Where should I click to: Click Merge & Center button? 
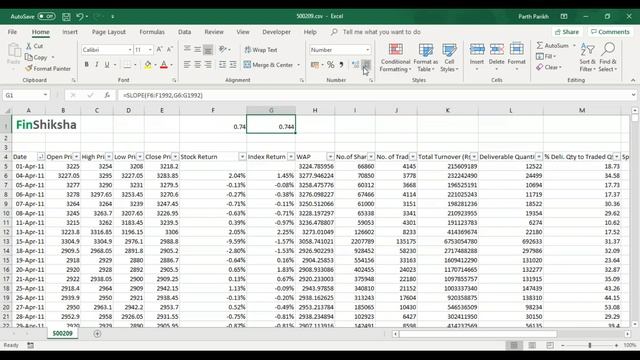[269, 64]
